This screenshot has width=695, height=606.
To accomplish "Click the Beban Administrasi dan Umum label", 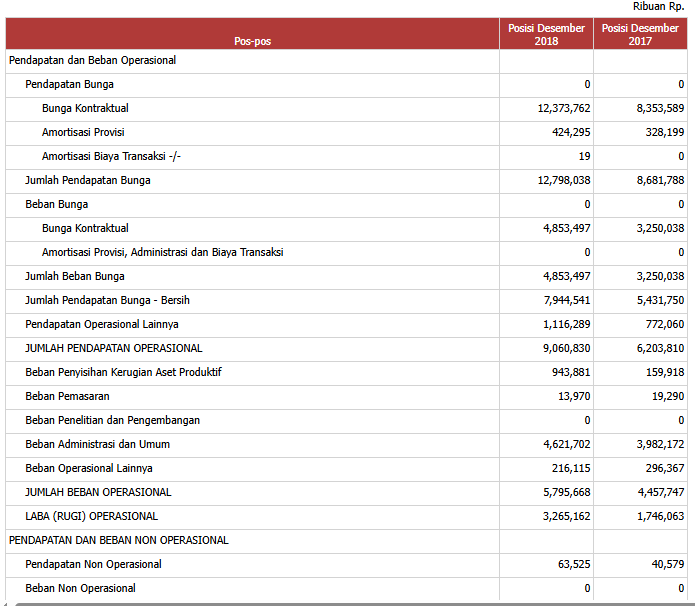I will click(x=95, y=444).
